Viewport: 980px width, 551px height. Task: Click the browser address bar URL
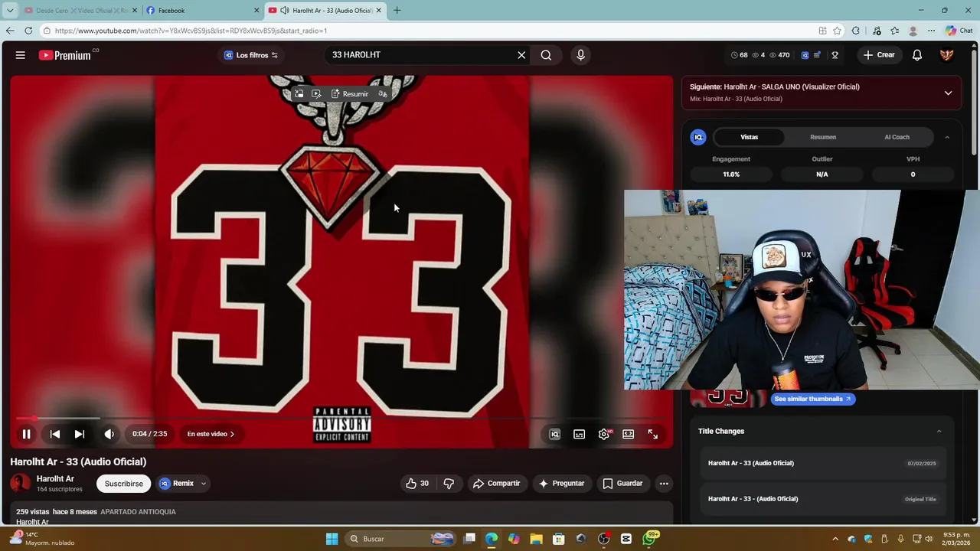point(191,31)
